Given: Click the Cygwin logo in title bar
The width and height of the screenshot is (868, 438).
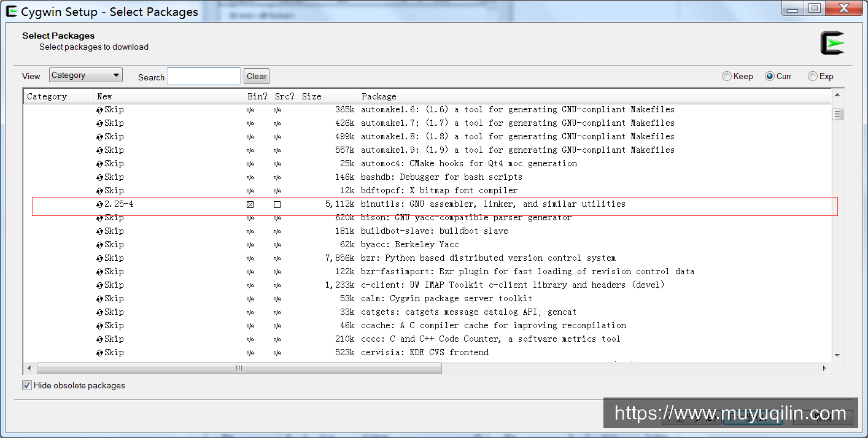Looking at the screenshot, I should coord(12,11).
